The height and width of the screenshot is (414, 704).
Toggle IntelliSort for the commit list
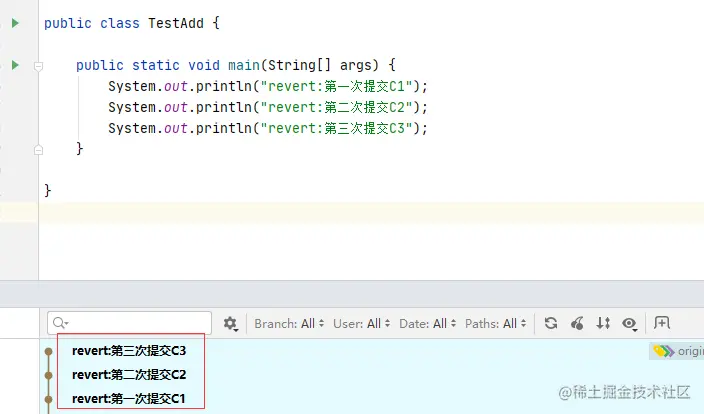point(603,323)
